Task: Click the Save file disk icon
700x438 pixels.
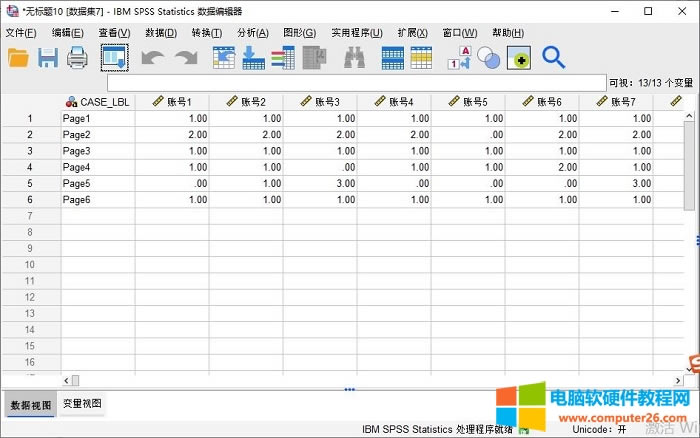Action: (48, 58)
